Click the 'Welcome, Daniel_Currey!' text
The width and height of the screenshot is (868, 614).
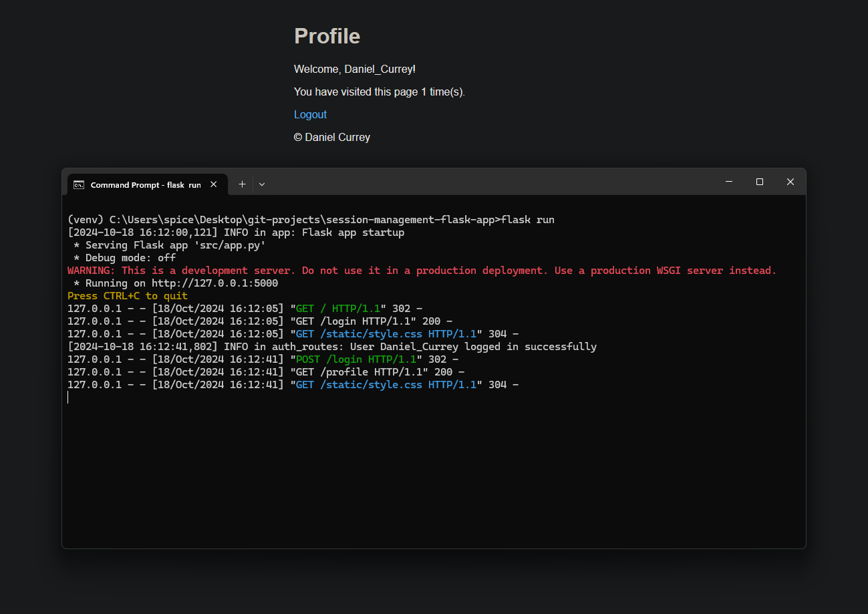click(x=355, y=69)
